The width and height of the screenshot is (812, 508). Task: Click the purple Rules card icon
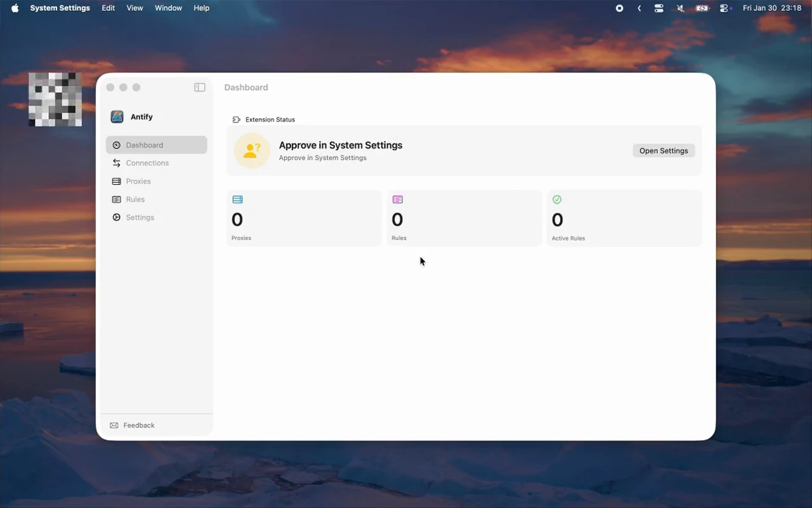[x=398, y=199]
